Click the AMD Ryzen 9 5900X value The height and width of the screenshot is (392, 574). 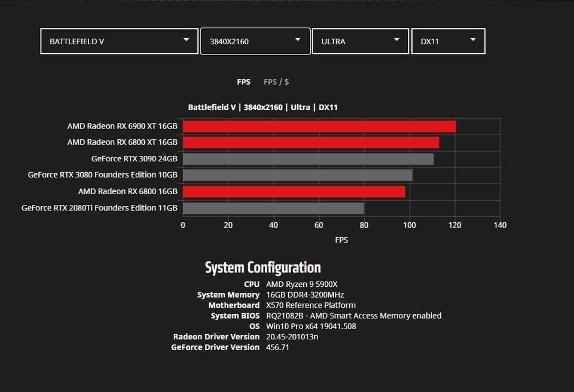pos(301,284)
